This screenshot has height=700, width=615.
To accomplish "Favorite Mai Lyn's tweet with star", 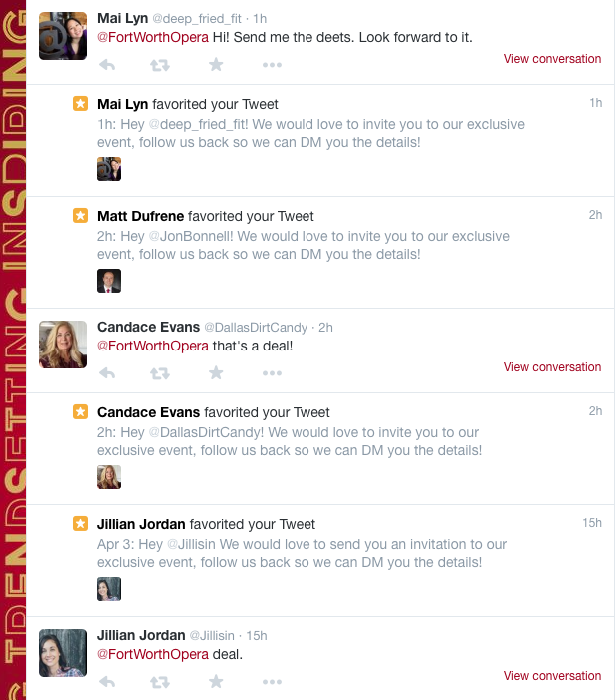I will pyautogui.click(x=216, y=65).
